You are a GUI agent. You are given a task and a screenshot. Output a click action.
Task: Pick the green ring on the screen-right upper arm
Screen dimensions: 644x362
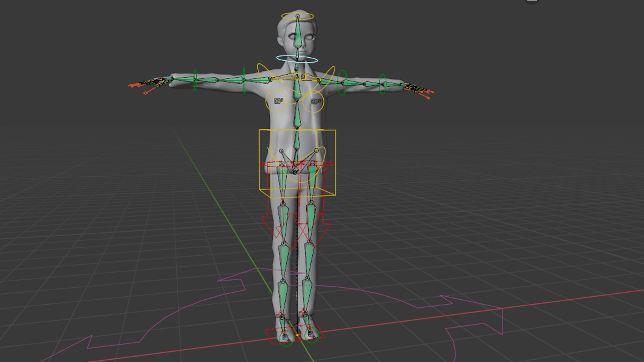click(342, 82)
